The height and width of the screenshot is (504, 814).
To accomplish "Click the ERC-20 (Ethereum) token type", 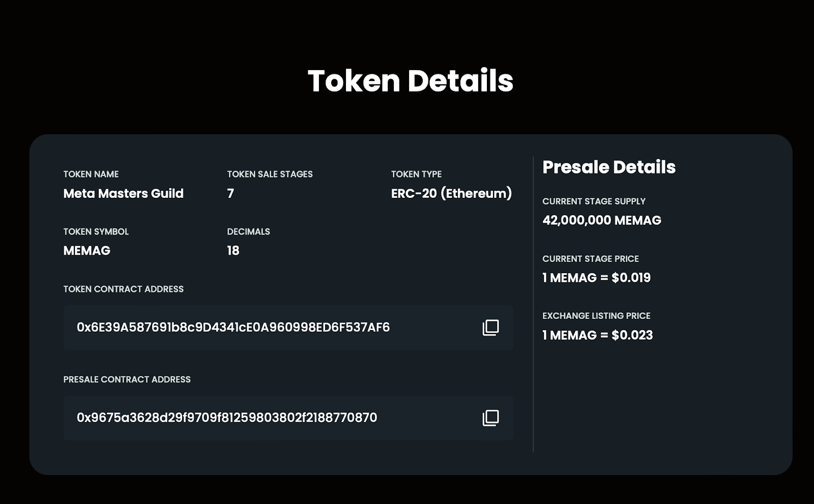I will 451,193.
